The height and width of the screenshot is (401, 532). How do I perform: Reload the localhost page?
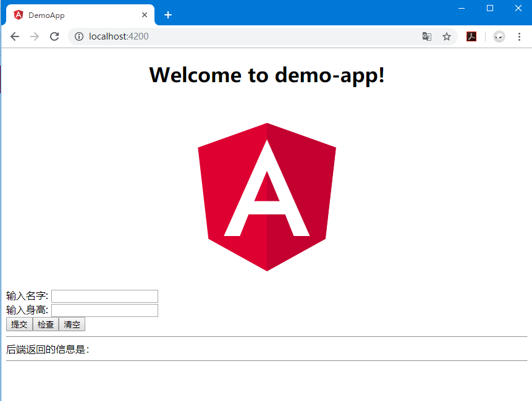54,36
